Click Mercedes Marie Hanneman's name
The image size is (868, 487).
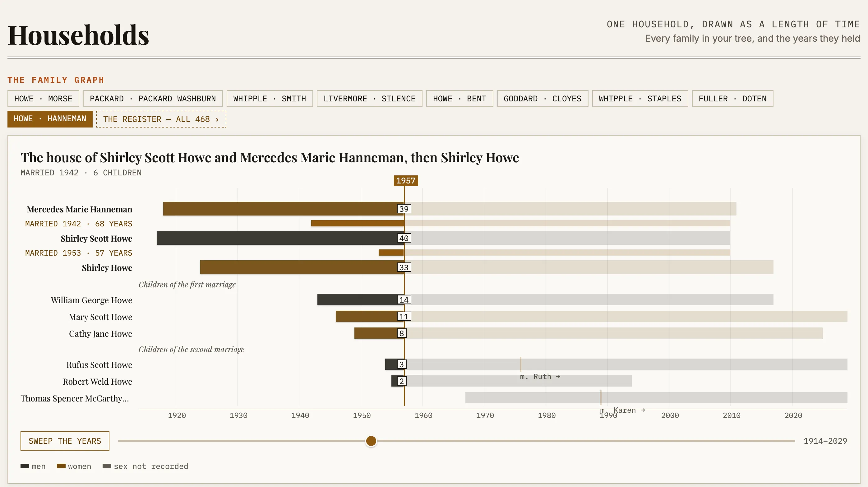pos(80,209)
